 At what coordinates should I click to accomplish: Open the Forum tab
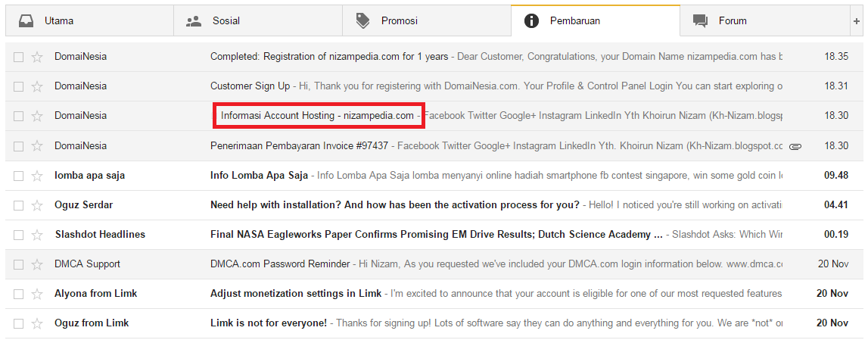732,20
